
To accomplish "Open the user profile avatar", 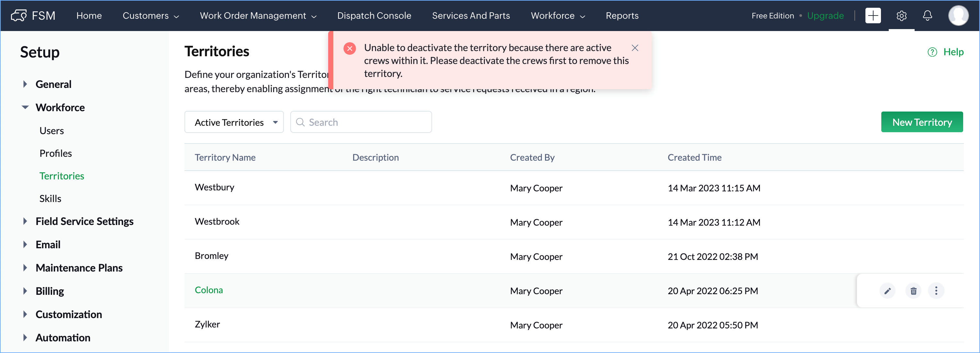I will 958,16.
